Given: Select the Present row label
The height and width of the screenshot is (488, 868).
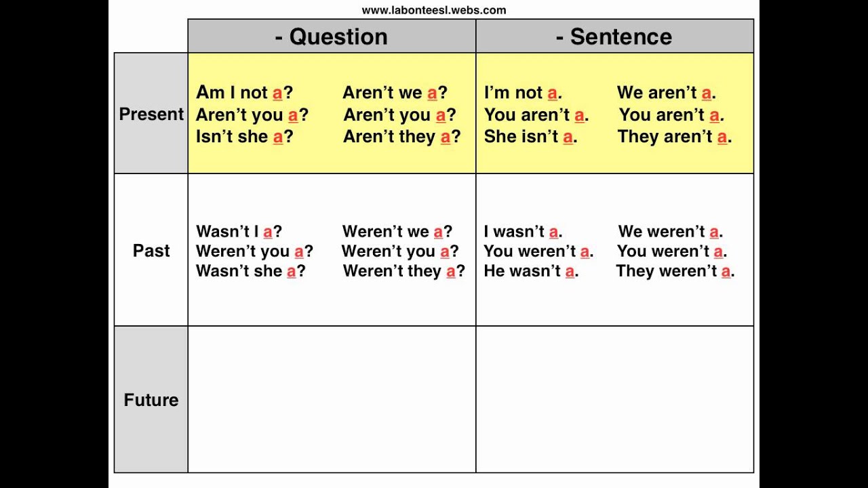Looking at the screenshot, I should (151, 114).
